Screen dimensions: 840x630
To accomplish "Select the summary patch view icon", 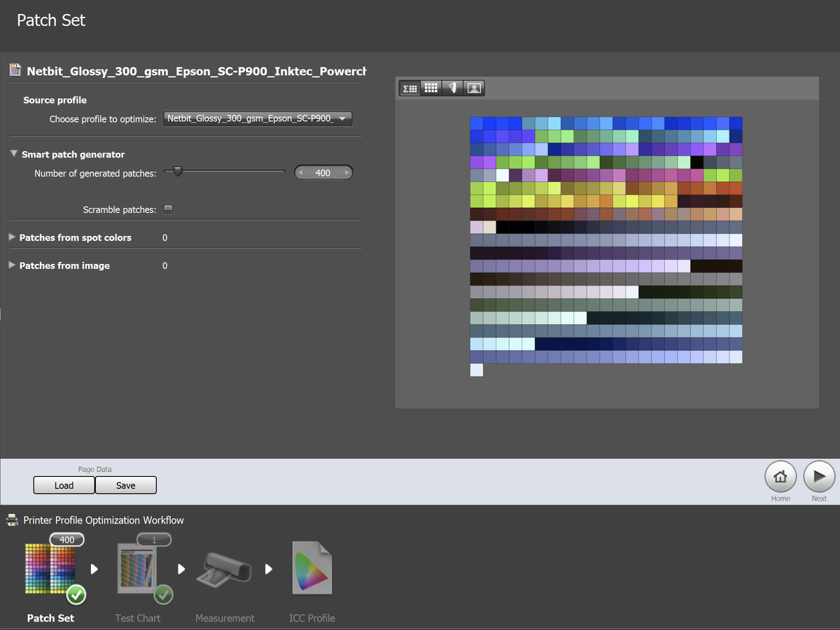I will pos(409,88).
